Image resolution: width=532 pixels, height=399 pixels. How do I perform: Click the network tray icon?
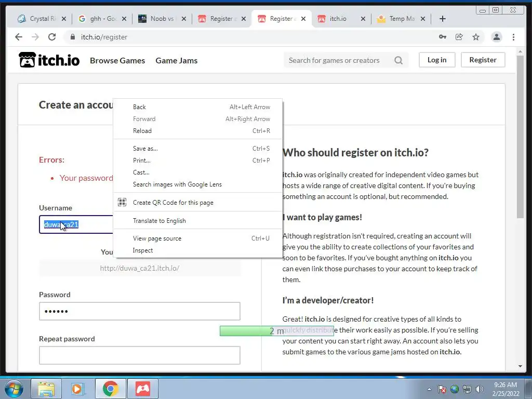(x=467, y=389)
